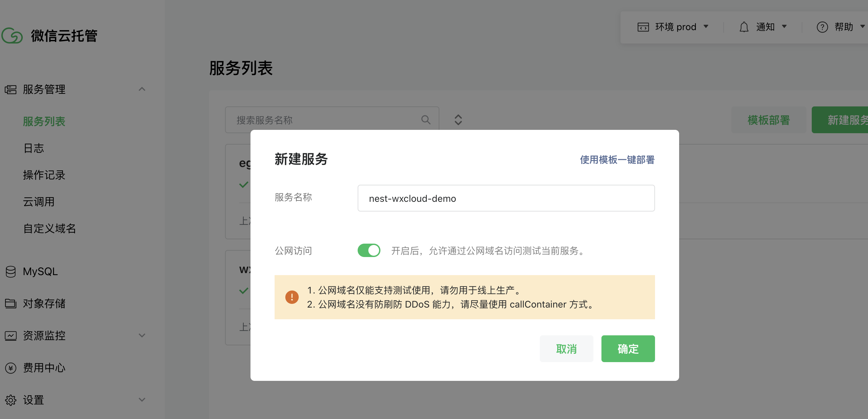Click the notification bell icon
This screenshot has height=419, width=868.
click(x=744, y=27)
